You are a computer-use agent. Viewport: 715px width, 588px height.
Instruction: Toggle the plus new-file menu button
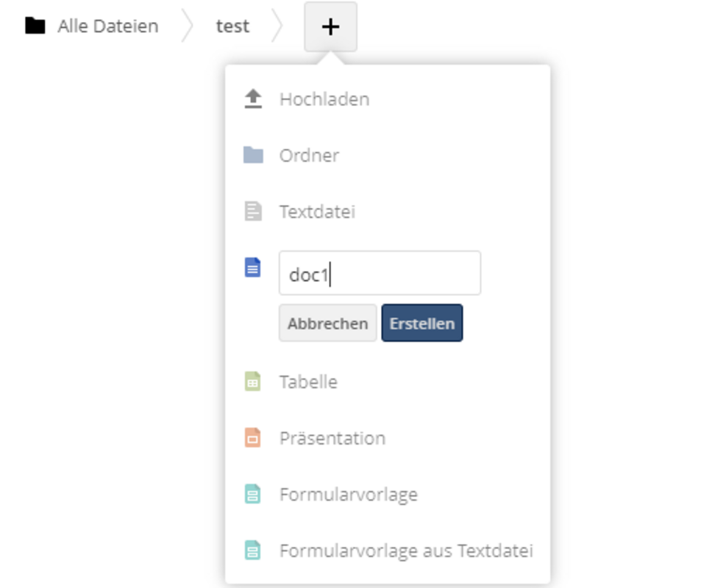pos(330,27)
